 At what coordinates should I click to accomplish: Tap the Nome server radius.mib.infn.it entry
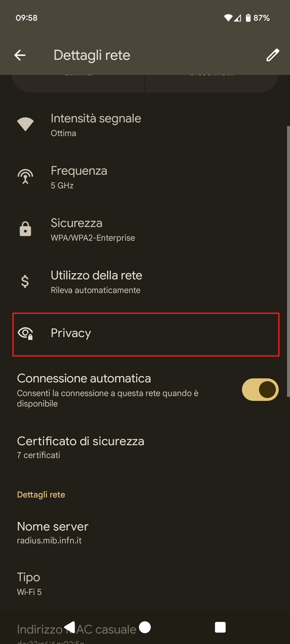(145, 533)
